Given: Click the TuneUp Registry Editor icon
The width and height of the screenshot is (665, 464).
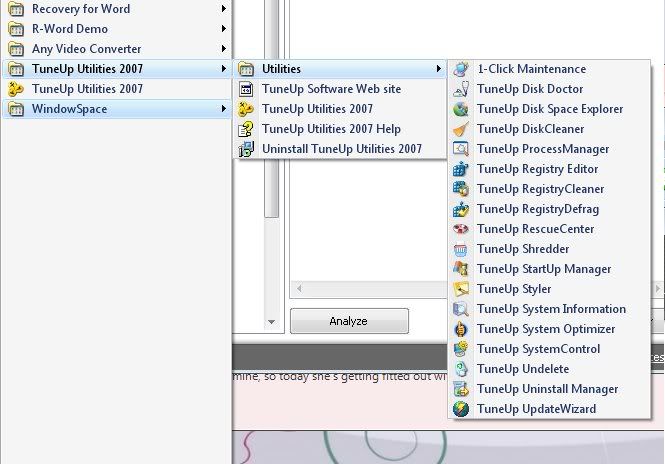Looking at the screenshot, I should tap(461, 169).
